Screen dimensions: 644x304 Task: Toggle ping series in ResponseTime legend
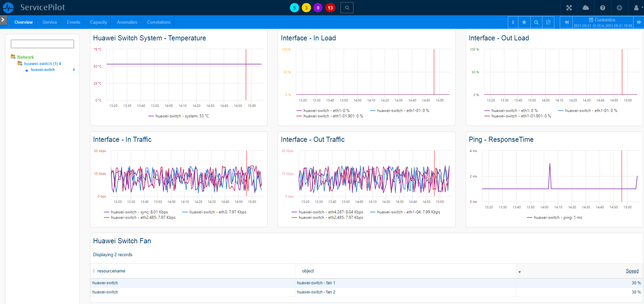pos(554,217)
